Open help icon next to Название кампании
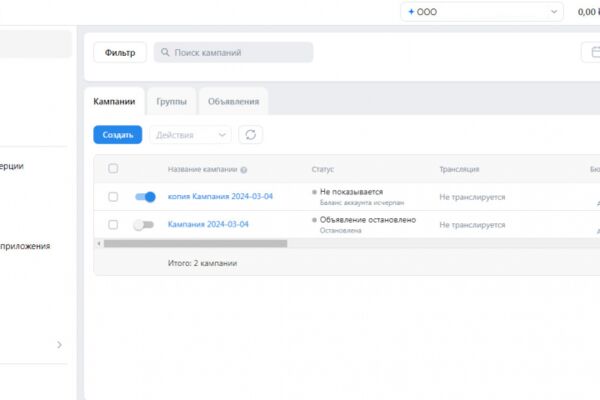600x400 pixels. [243, 170]
